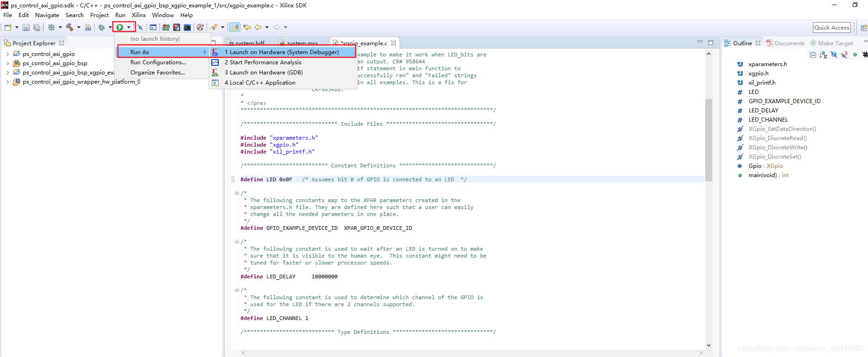Click the green dot Outline toolbar icon
The image size is (868, 357).
855,55
